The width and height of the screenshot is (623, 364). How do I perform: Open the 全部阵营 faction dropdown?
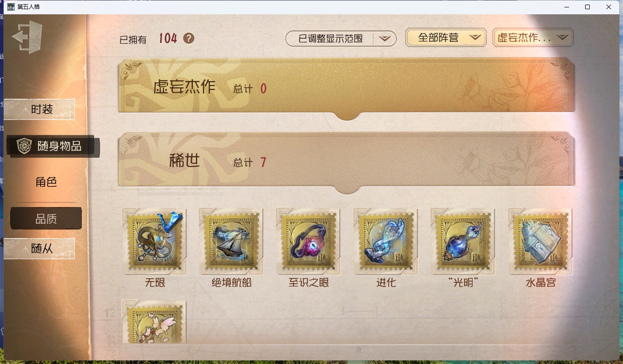(x=446, y=38)
